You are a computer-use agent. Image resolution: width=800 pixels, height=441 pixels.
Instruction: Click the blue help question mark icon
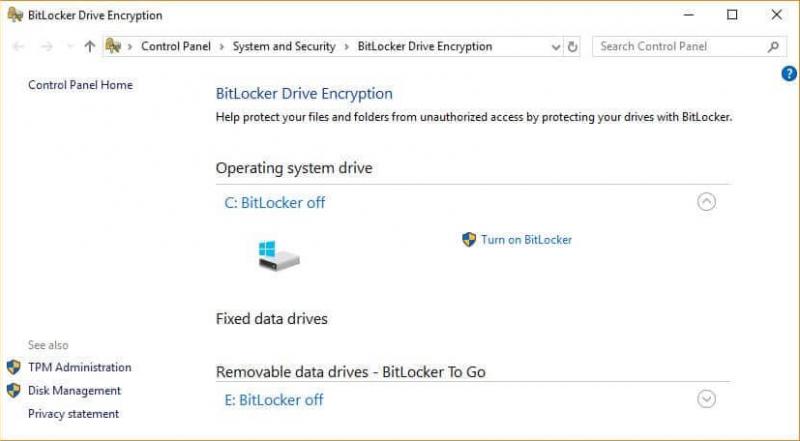click(x=789, y=74)
